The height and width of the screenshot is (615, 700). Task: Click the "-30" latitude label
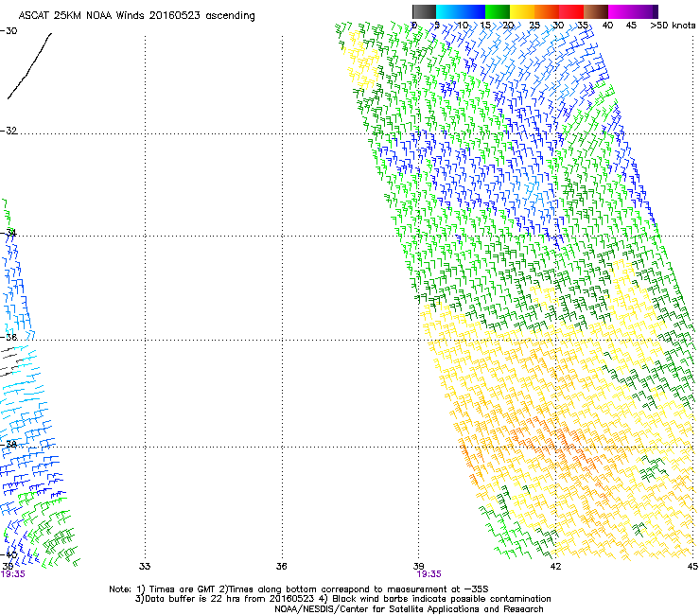point(9,31)
